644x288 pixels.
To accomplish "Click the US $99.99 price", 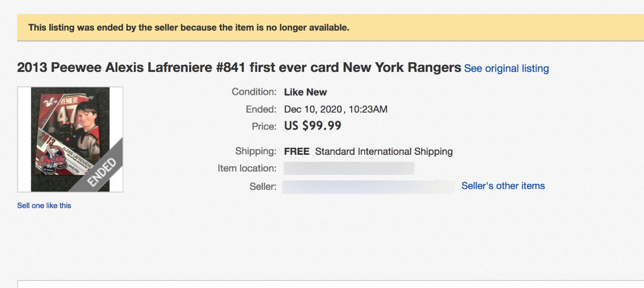I will click(312, 126).
